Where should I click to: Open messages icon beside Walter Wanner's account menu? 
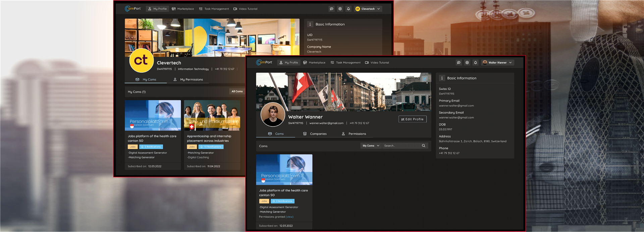459,63
